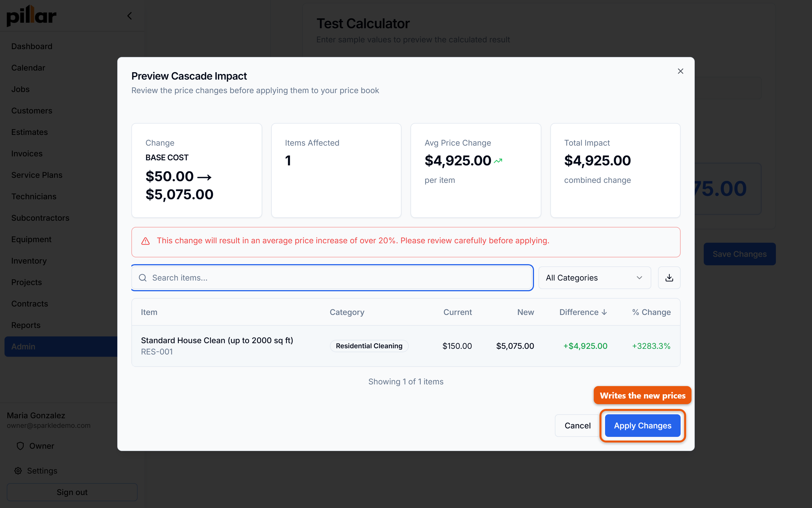Focus the Search items field
The image size is (812, 508).
[332, 277]
